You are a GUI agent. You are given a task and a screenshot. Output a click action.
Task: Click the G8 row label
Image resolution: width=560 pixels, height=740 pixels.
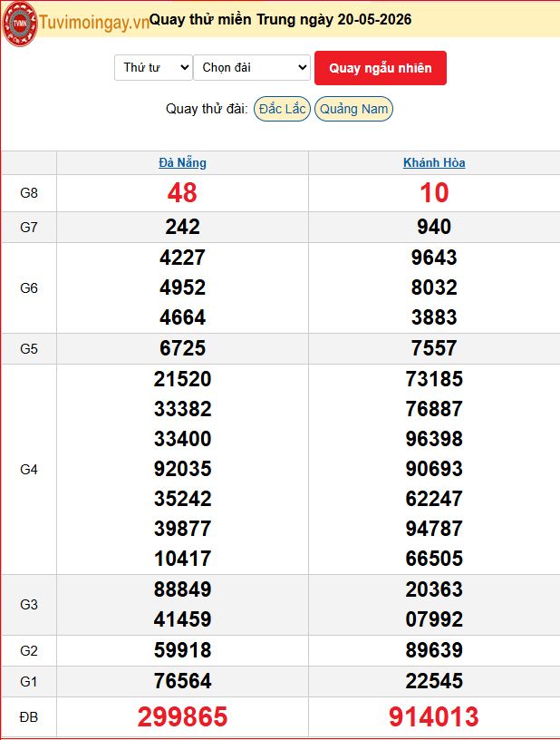(x=29, y=193)
